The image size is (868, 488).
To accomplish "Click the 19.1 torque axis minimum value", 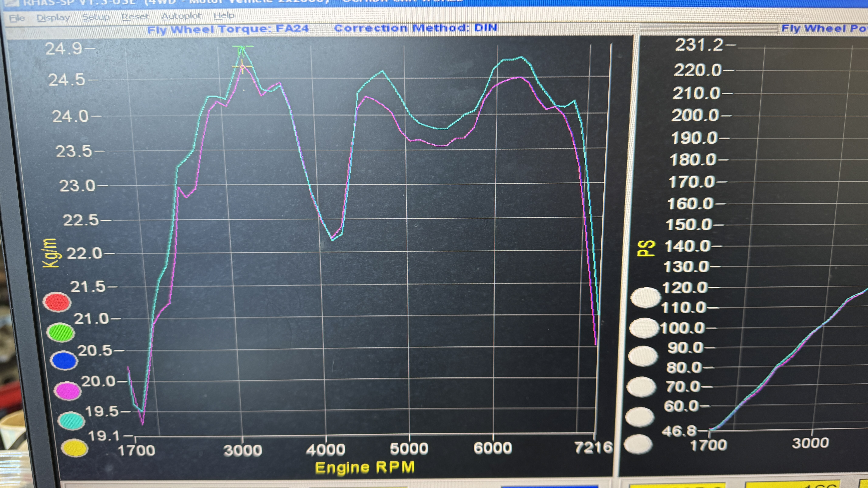I will [x=104, y=436].
